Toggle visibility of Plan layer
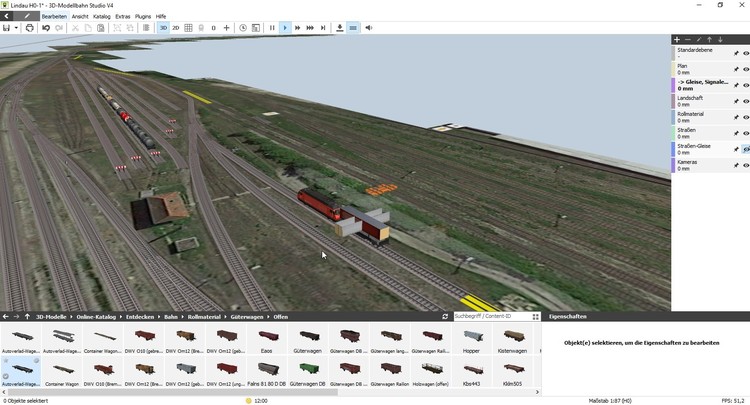Screen dimensions: 750x405 tap(746, 69)
